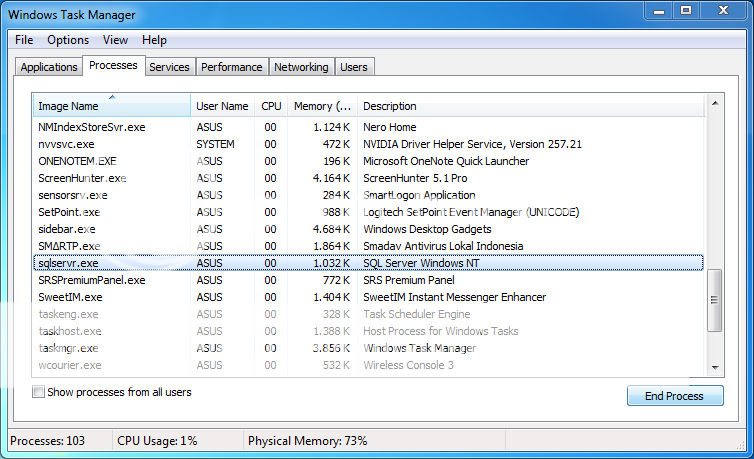Open the File menu
Image resolution: width=754 pixels, height=459 pixels.
click(24, 40)
